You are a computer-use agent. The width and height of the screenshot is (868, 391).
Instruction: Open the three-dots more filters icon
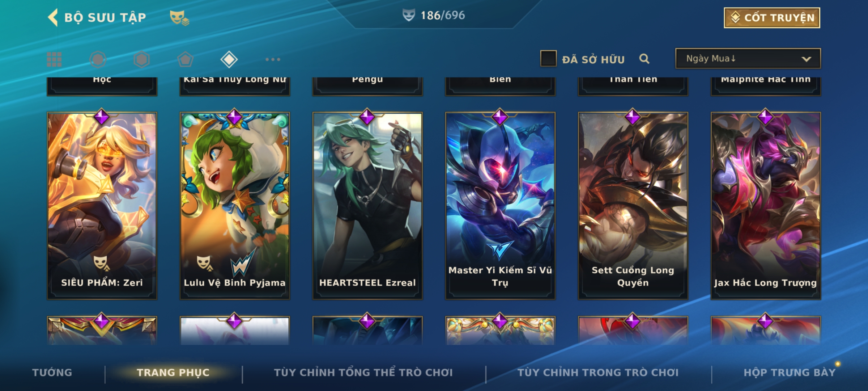point(273,59)
